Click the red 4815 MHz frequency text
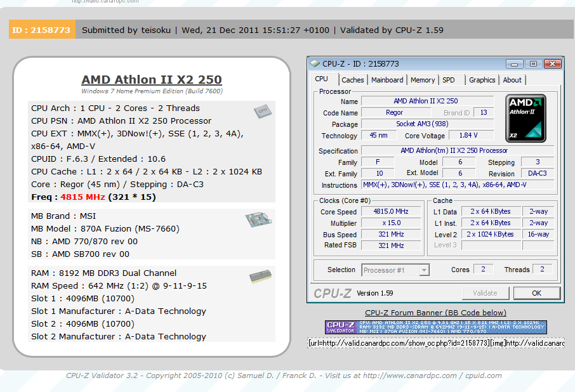Viewport: 575px width, 392px height. point(83,197)
